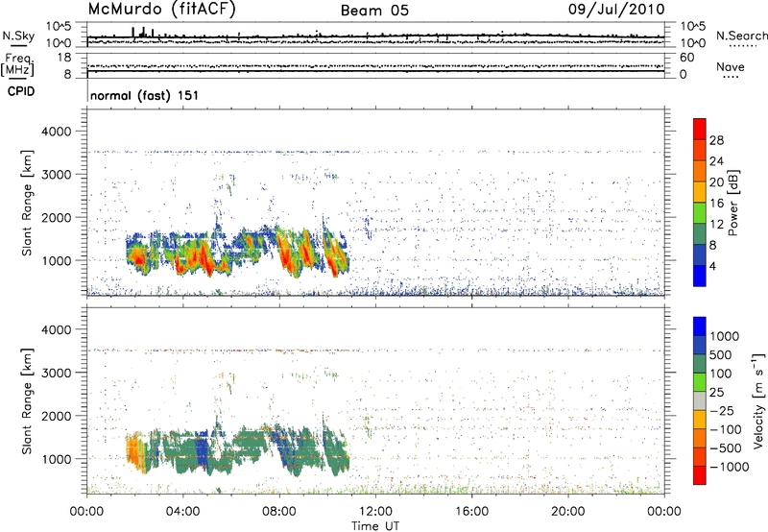768x532 pixels.
Task: Click the 4000 tick on power panel
Action: (x=56, y=132)
